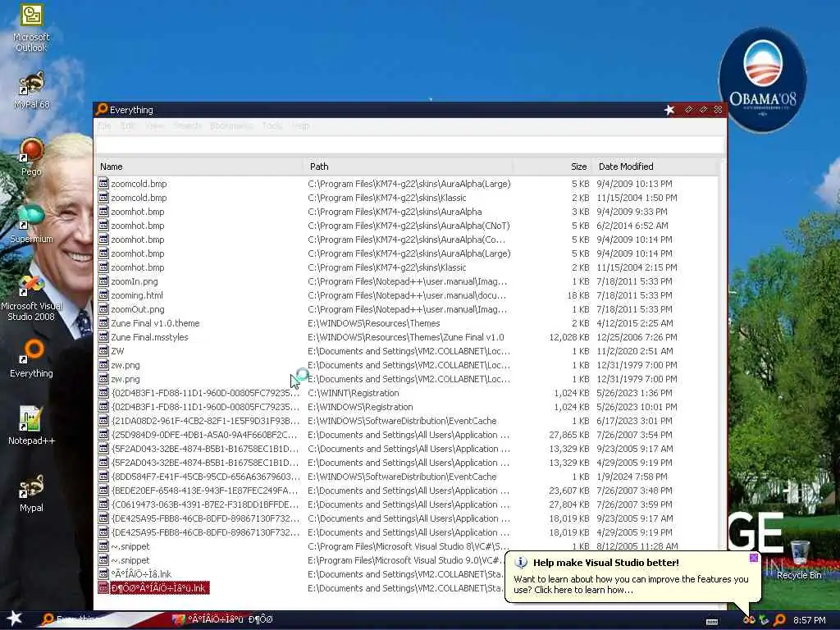
Task: Click the file icon of zoomOut.png
Action: (103, 309)
